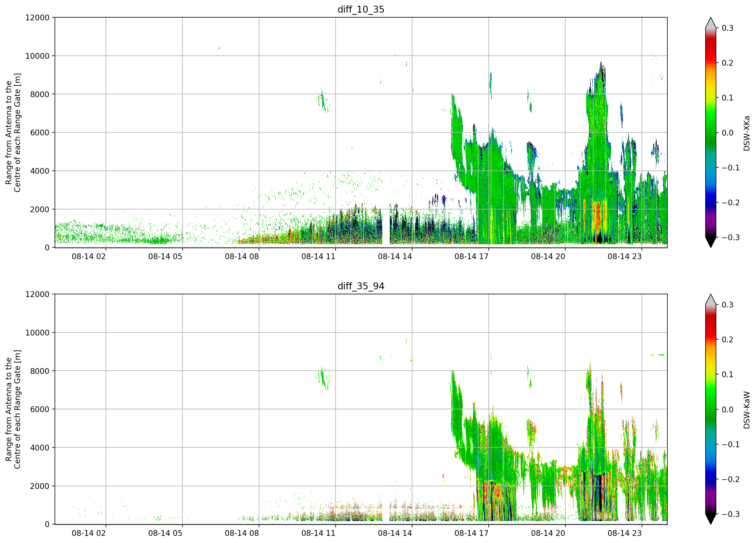The image size is (756, 543).
Task: Click the −0.1 tick on DSW-XKa colorbar
Action: pos(730,168)
